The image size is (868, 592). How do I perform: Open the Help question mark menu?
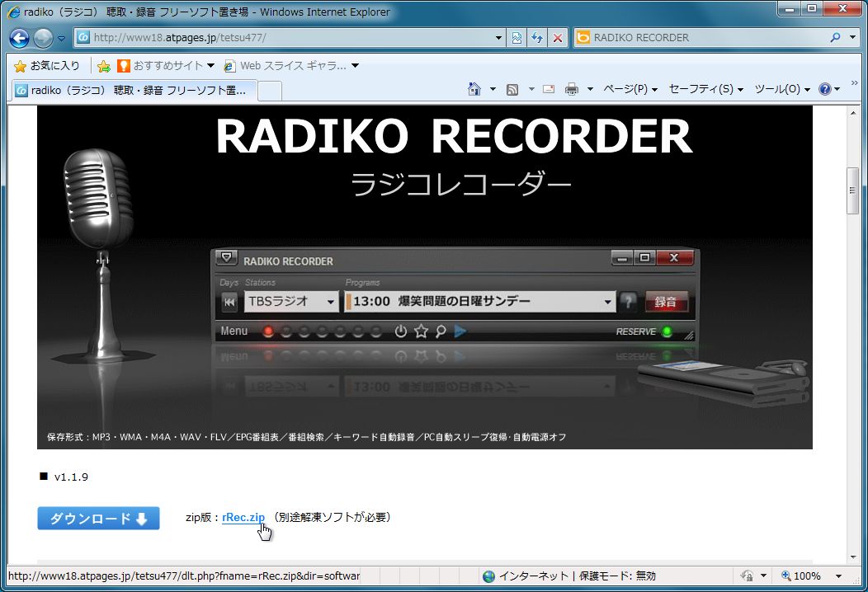pyautogui.click(x=829, y=89)
